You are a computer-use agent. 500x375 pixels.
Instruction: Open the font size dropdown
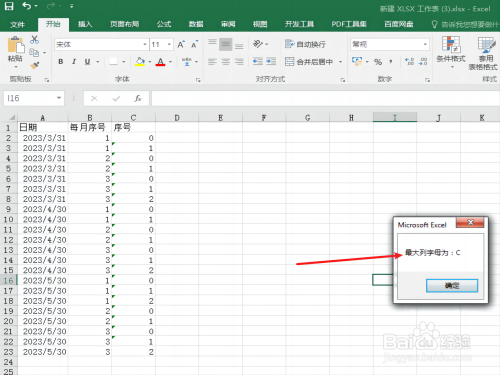[169, 44]
